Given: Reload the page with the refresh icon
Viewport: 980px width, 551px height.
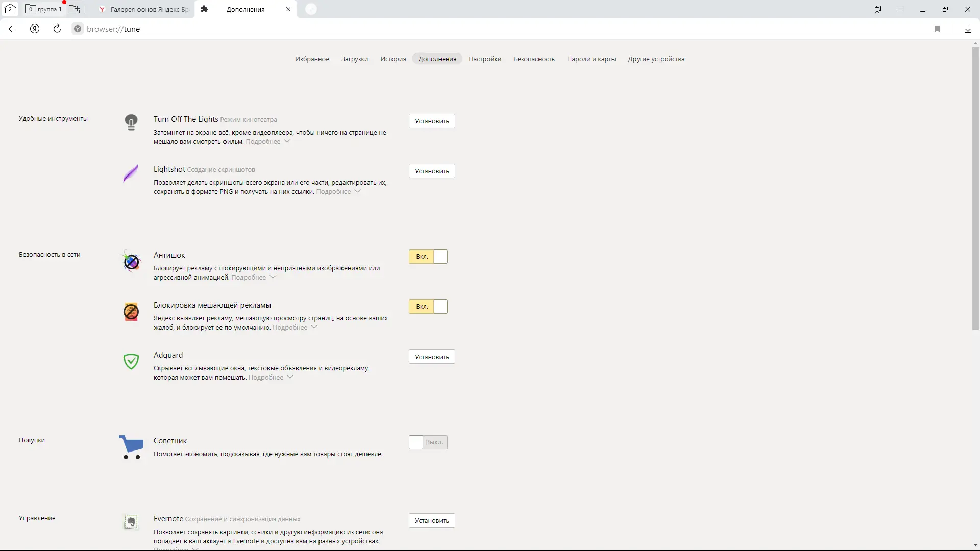Looking at the screenshot, I should click(57, 29).
